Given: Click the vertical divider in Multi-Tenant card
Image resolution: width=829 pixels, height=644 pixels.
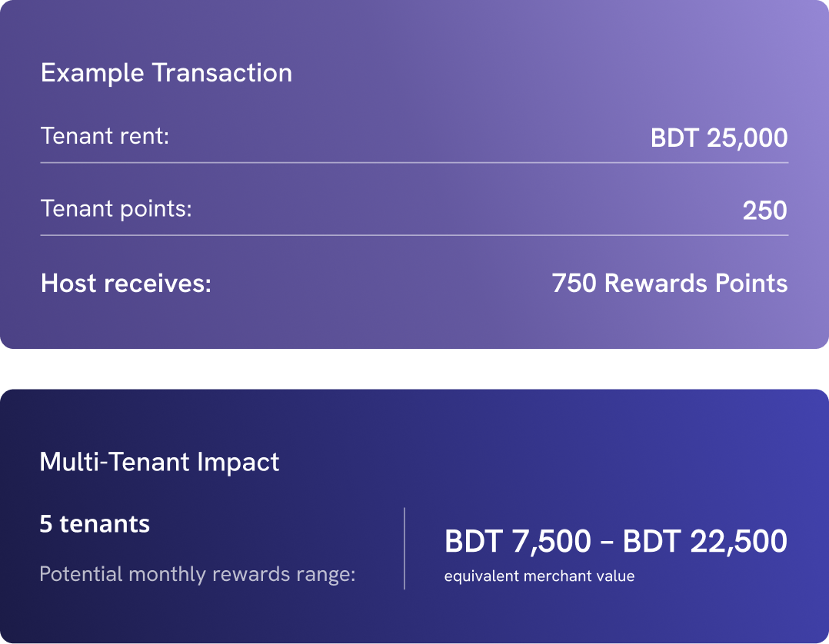Looking at the screenshot, I should pyautogui.click(x=405, y=549).
